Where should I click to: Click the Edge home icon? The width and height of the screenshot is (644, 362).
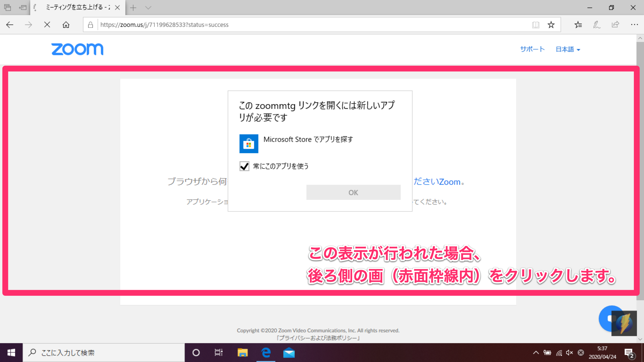(66, 25)
